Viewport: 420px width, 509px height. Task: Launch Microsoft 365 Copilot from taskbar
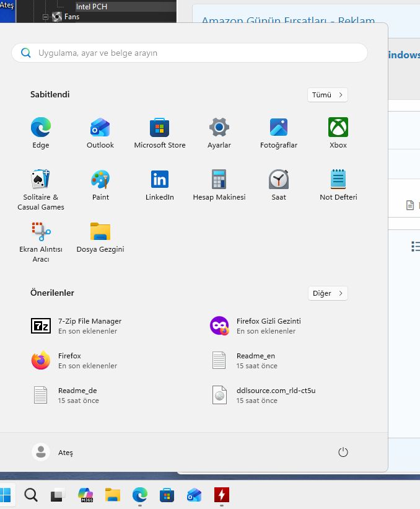[x=85, y=495]
